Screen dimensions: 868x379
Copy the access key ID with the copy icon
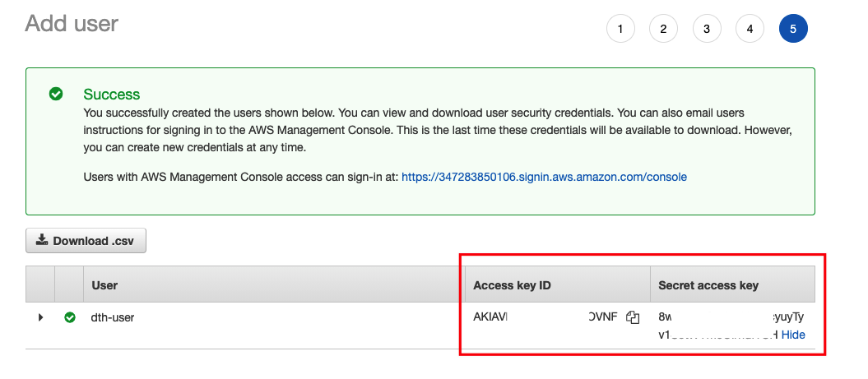(x=633, y=317)
